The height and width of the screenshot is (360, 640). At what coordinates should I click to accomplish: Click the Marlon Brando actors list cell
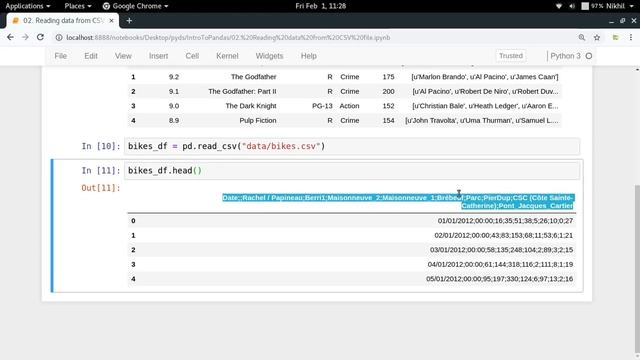[x=484, y=77]
